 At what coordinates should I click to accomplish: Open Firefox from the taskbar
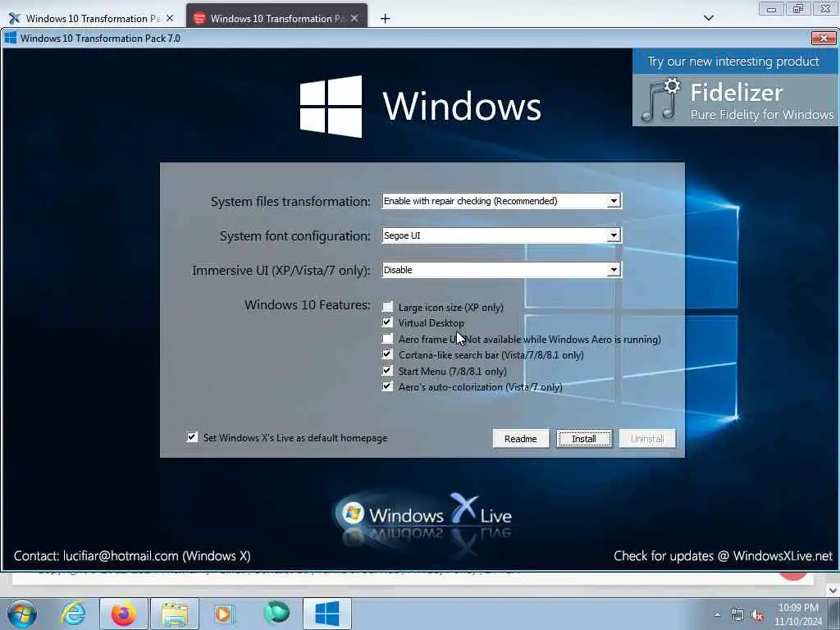tap(123, 614)
